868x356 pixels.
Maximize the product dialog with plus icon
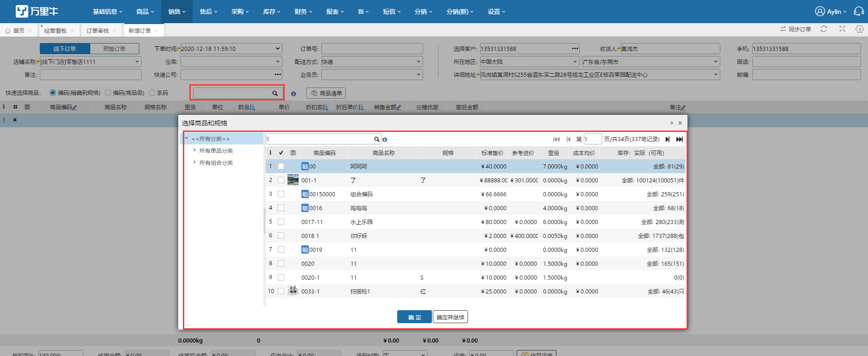pos(672,123)
